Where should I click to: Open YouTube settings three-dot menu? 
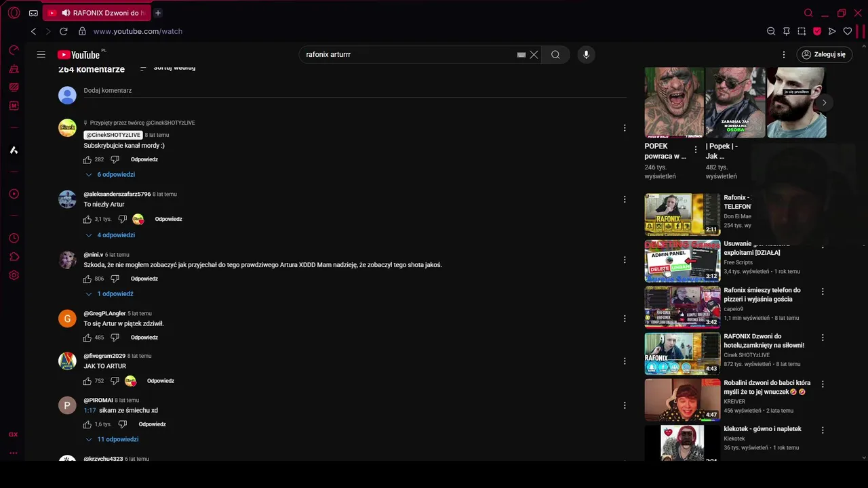coord(784,54)
